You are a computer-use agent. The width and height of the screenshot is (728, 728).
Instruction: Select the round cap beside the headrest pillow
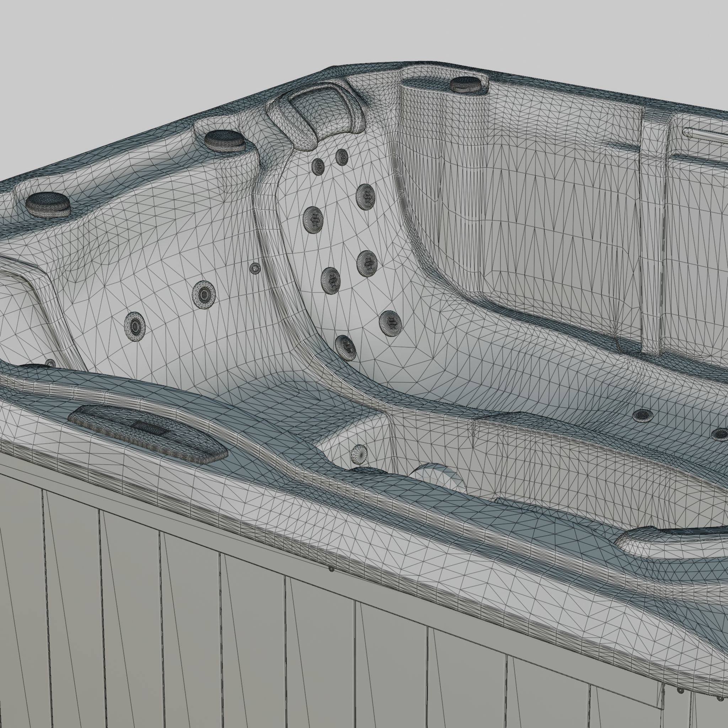point(225,140)
